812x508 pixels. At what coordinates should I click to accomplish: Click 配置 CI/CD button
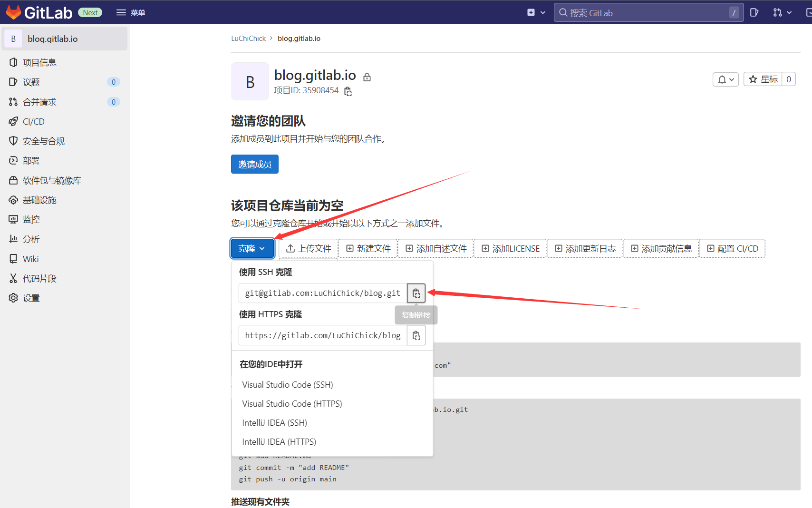tap(733, 248)
